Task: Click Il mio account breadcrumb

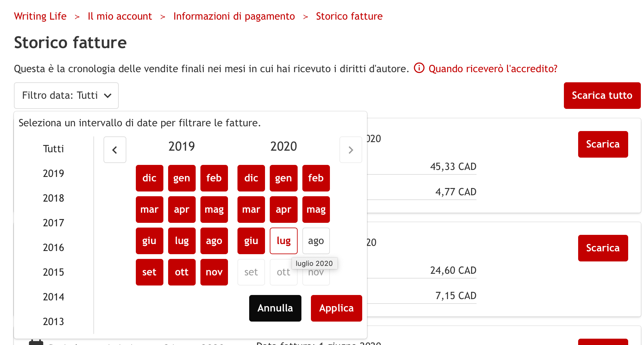Action: 120,16
